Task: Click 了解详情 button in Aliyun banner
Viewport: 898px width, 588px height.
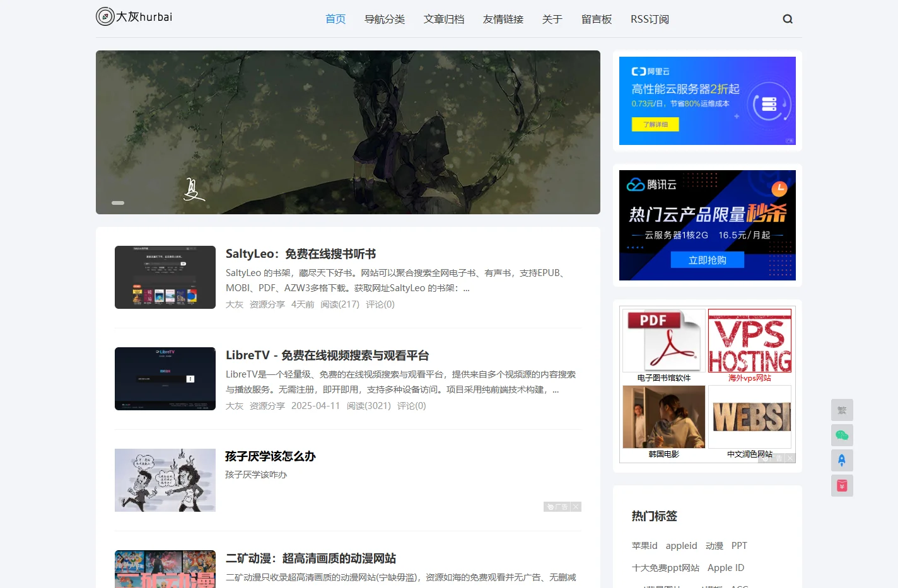Action: click(x=655, y=124)
